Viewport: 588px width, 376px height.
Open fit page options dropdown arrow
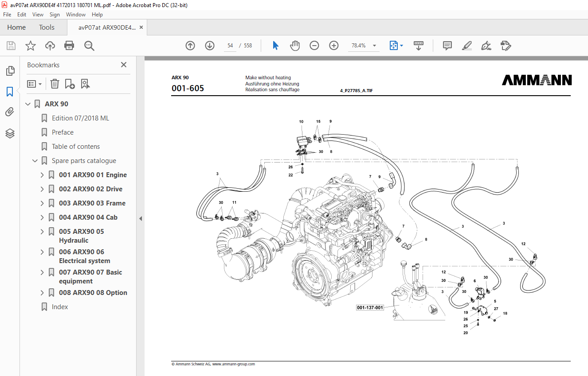coord(402,46)
